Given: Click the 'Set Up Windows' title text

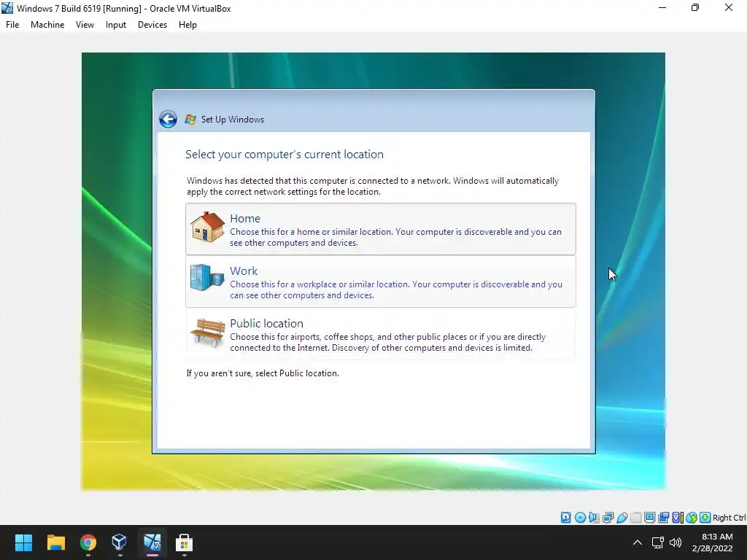Looking at the screenshot, I should click(x=233, y=120).
